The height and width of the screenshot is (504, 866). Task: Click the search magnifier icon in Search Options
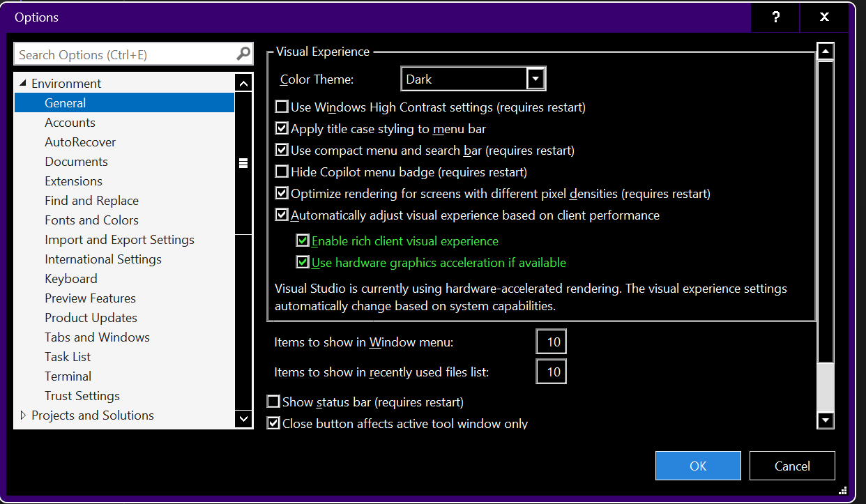243,54
